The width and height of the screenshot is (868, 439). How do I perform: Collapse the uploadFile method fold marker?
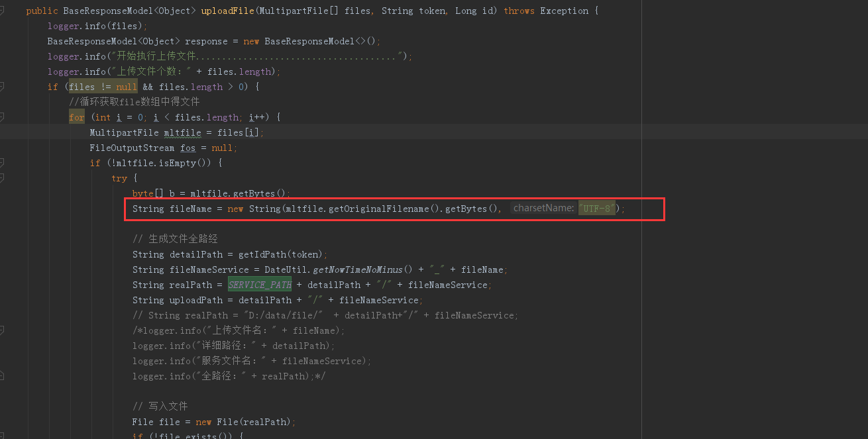click(2, 11)
